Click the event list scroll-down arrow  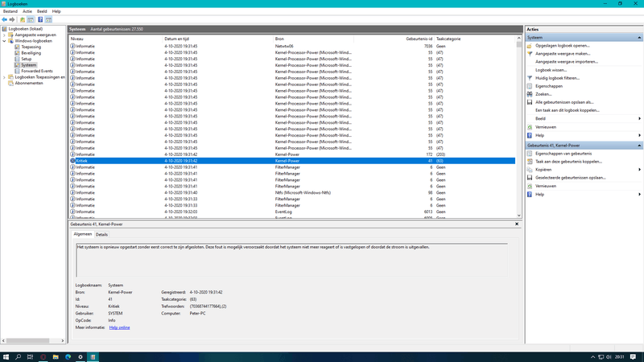point(518,216)
